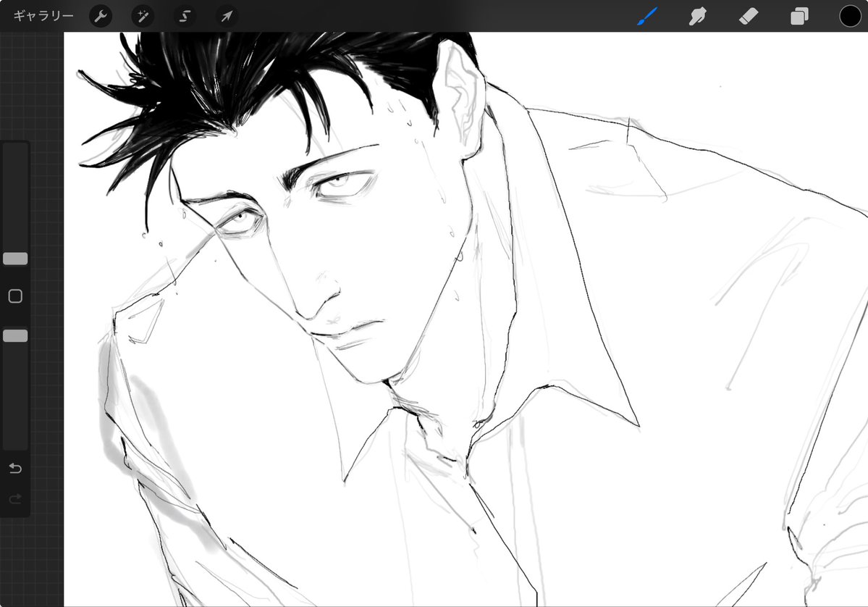The height and width of the screenshot is (607, 868).
Task: Select the Smudge finger tool
Action: [697, 17]
